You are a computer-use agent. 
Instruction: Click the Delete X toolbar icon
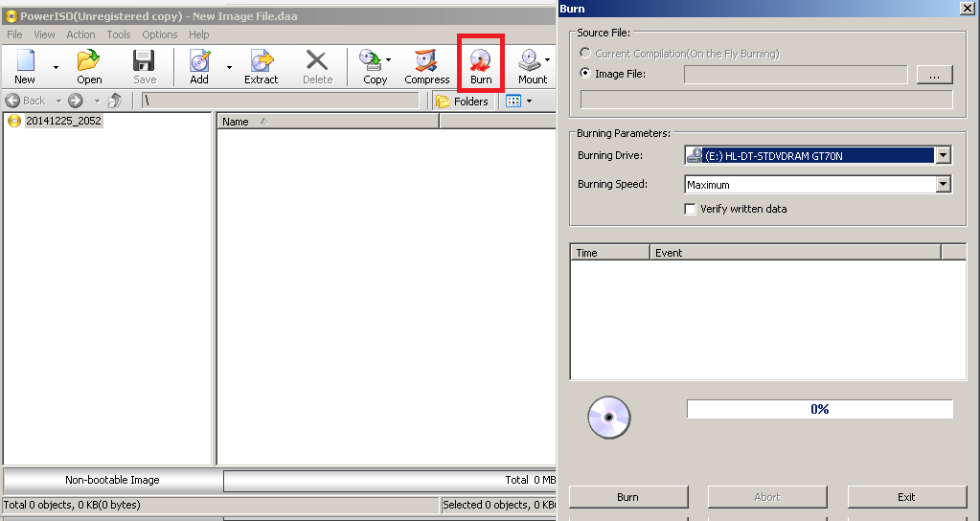pos(317,61)
